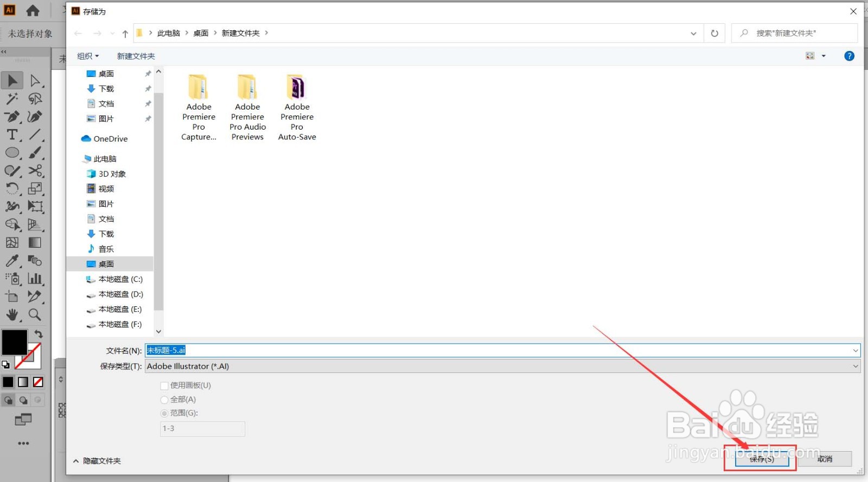Image resolution: width=868 pixels, height=482 pixels.
Task: Apply Gradient mode button
Action: (23, 382)
